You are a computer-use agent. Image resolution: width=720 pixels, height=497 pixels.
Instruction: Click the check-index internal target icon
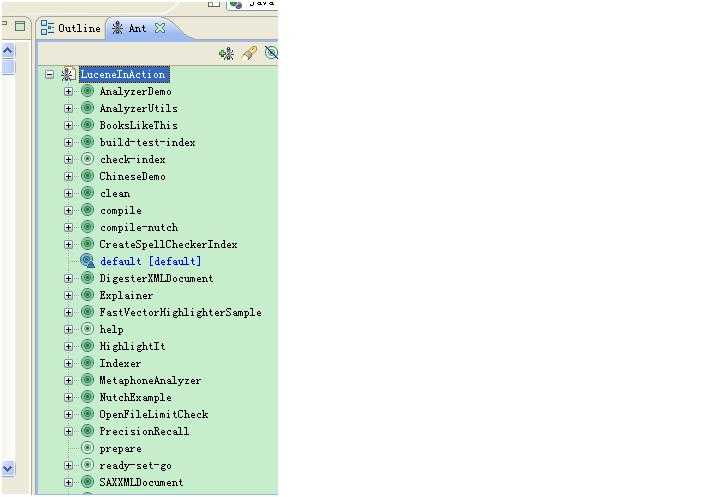[x=87, y=159]
